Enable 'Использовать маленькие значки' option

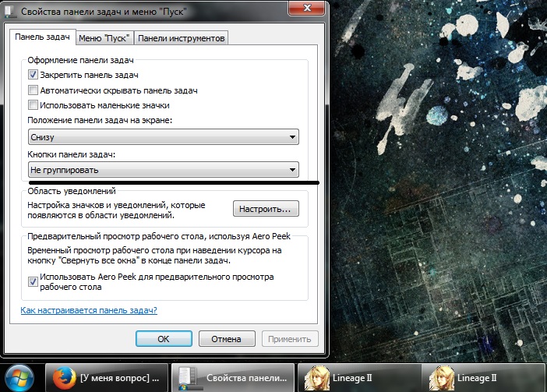click(33, 104)
